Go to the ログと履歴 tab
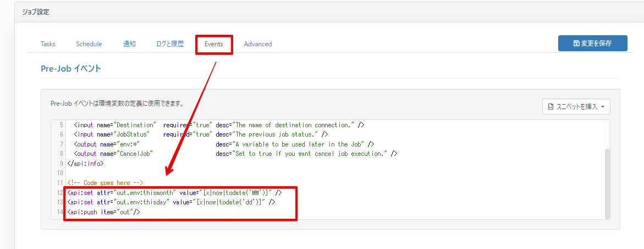The image size is (644, 249). (x=170, y=44)
